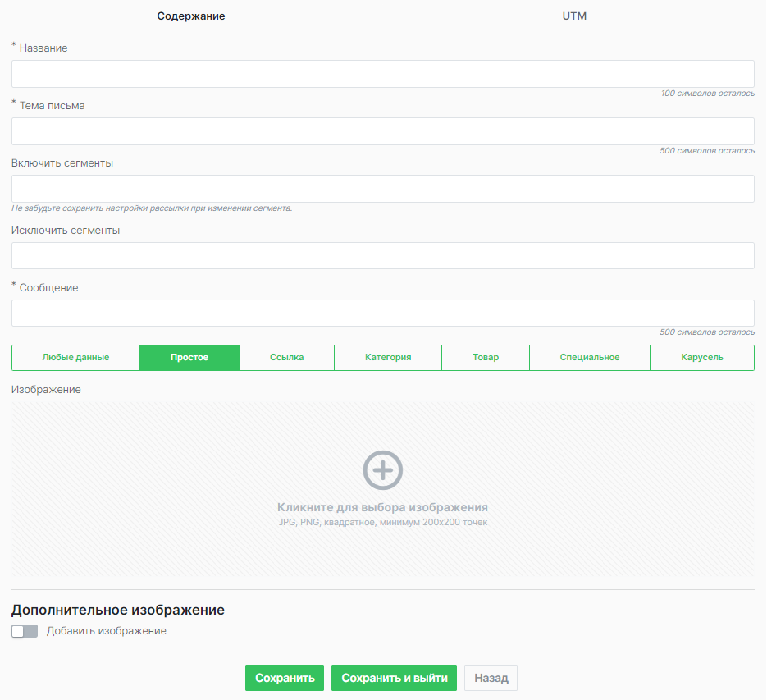Select the Любые данные message type

pyautogui.click(x=75, y=358)
